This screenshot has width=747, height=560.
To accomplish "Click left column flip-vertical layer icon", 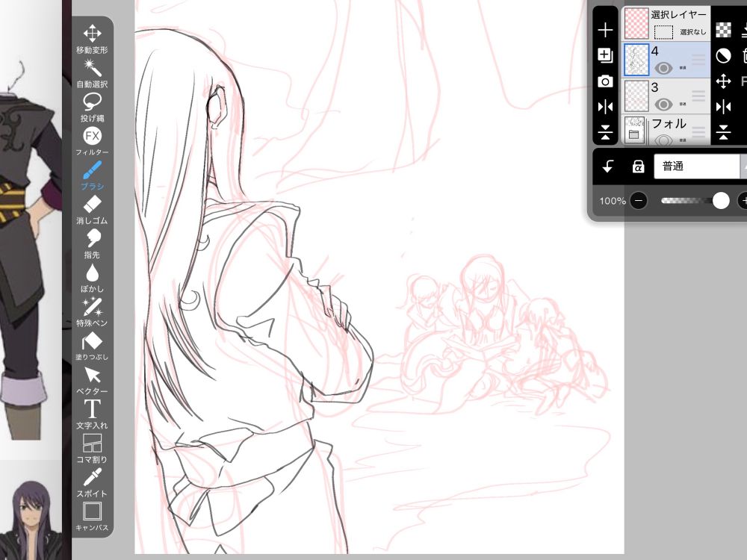I will 605,132.
